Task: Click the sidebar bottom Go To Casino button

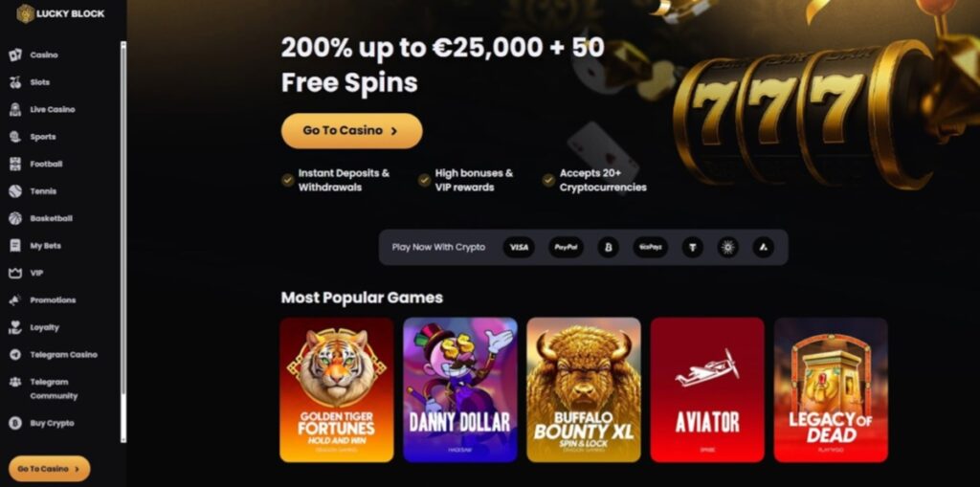Action: pyautogui.click(x=50, y=469)
